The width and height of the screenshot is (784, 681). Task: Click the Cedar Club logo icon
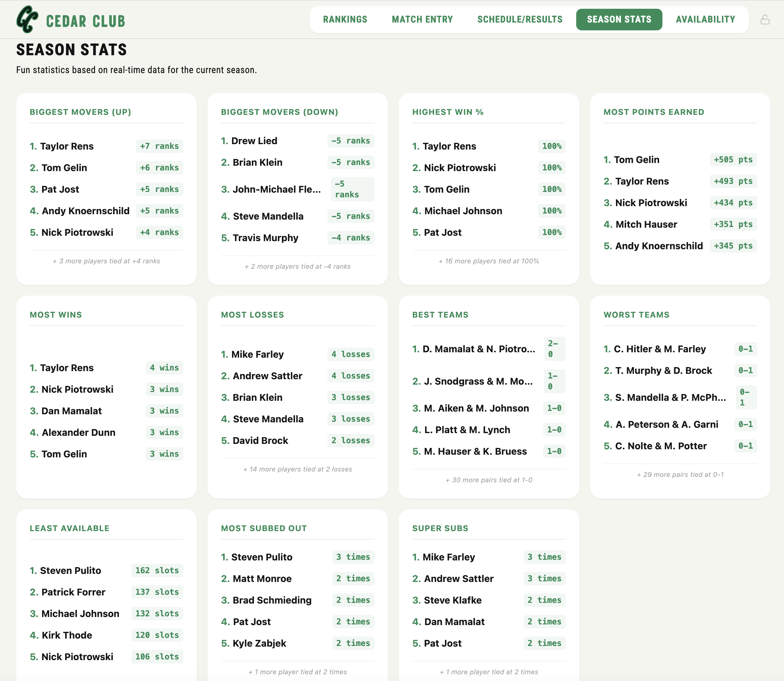tap(27, 20)
